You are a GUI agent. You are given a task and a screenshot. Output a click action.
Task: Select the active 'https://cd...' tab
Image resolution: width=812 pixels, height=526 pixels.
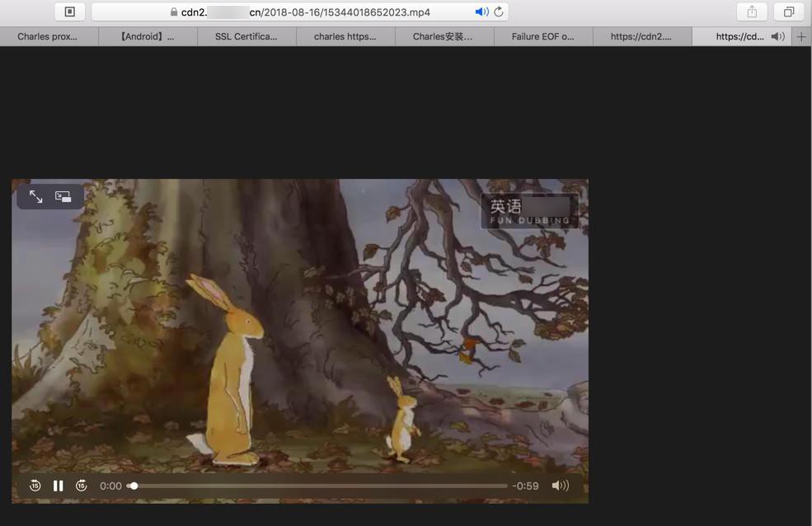pyautogui.click(x=740, y=36)
